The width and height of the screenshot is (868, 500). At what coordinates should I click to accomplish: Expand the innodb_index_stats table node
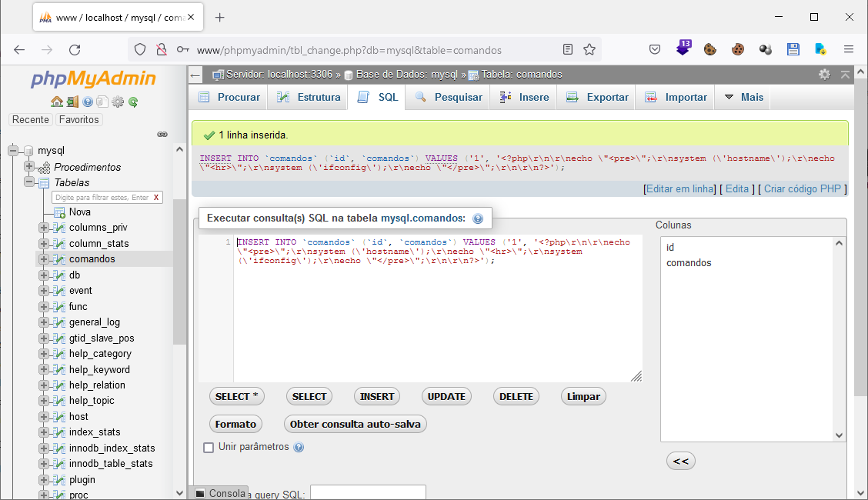coord(44,448)
